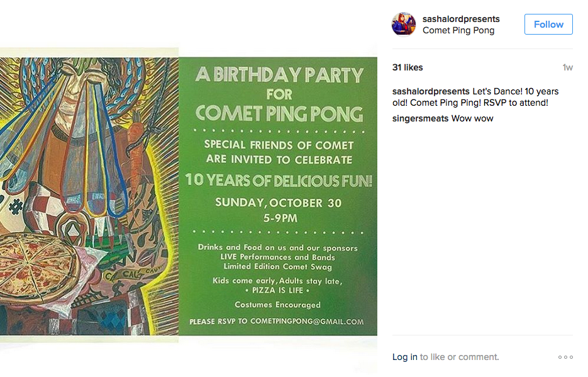Open sashalordpresents from the caption
The width and height of the screenshot is (588, 377).
pos(431,91)
